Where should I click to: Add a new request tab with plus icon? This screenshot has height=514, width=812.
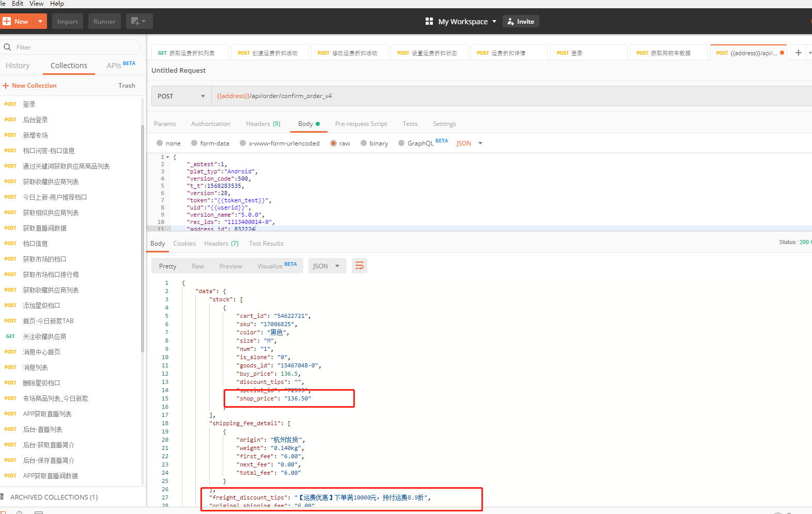coord(799,53)
